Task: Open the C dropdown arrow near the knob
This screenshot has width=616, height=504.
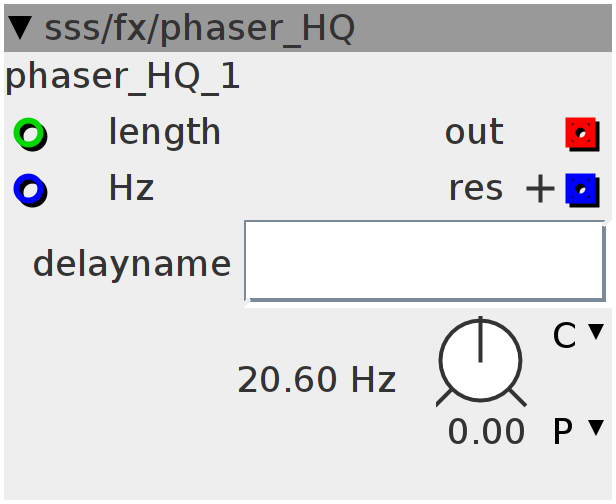Action: click(x=596, y=332)
